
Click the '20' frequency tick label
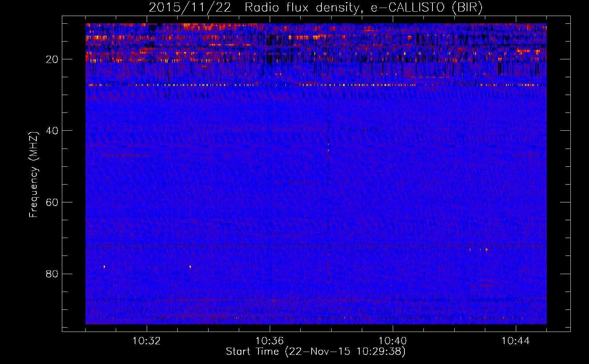click(x=52, y=59)
